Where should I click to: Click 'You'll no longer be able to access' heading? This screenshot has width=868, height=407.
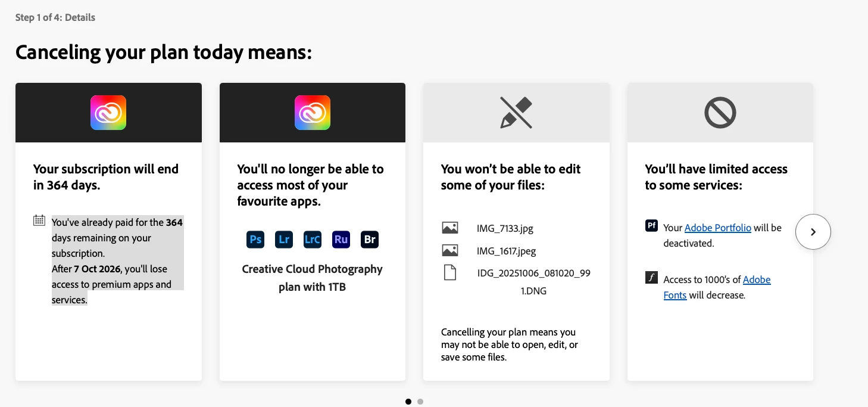point(310,185)
